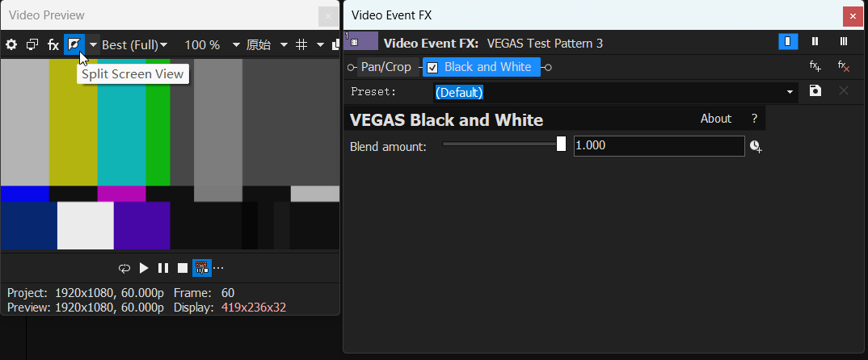The width and height of the screenshot is (868, 360).
Task: Select the Pan/Crop chain item
Action: pos(386,67)
